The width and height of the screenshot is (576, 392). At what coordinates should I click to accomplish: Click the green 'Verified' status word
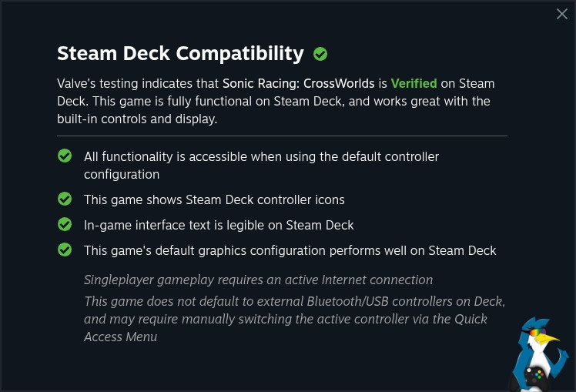point(414,83)
